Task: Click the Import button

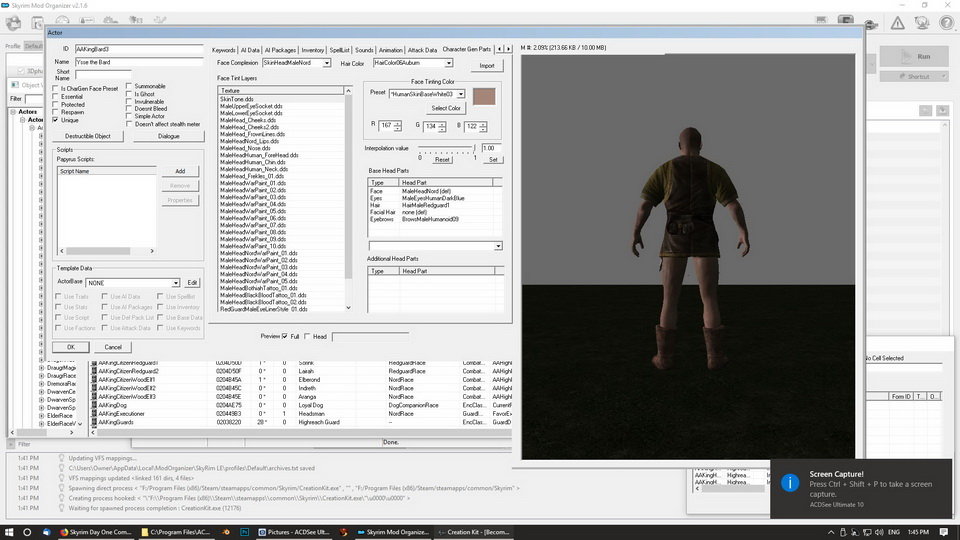Action: click(x=487, y=66)
